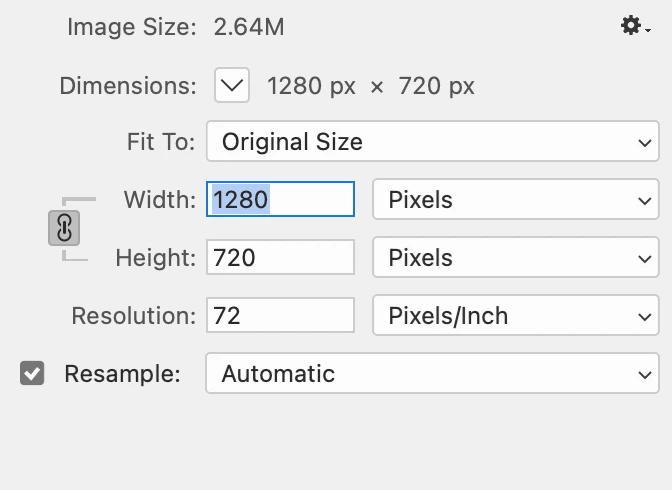Open the Resolution Pixels/Inch dropdown
This screenshot has width=672, height=490.
(516, 315)
